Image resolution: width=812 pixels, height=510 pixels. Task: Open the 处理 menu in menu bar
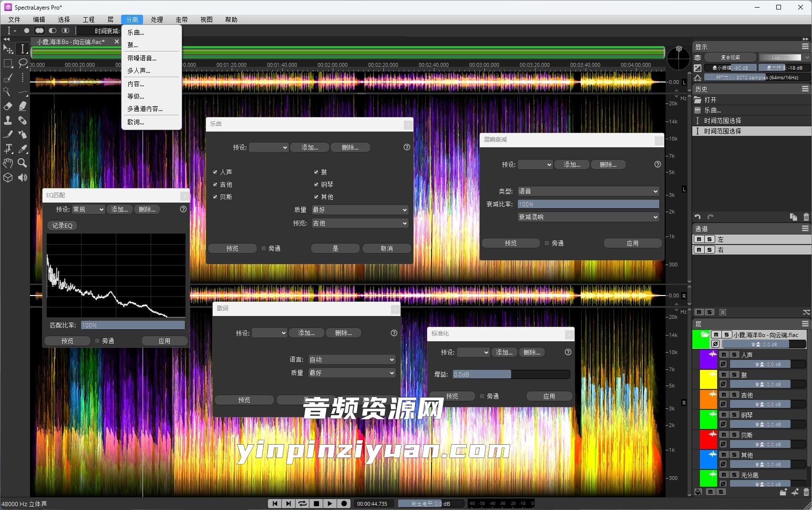pyautogui.click(x=157, y=20)
